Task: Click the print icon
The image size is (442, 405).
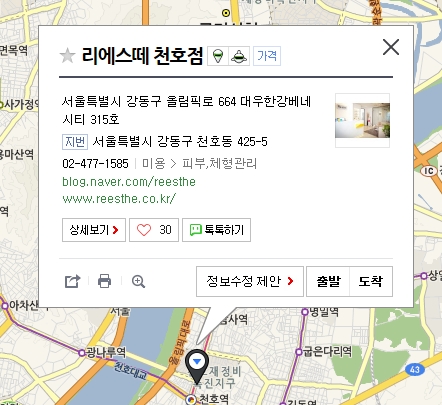Action: [104, 281]
